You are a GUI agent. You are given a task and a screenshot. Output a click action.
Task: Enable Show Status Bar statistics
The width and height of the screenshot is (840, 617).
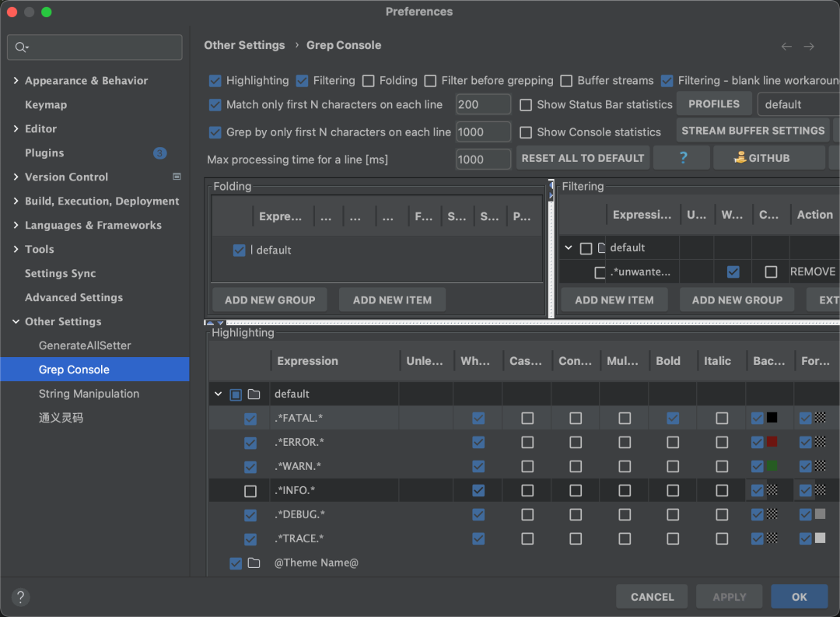click(526, 105)
